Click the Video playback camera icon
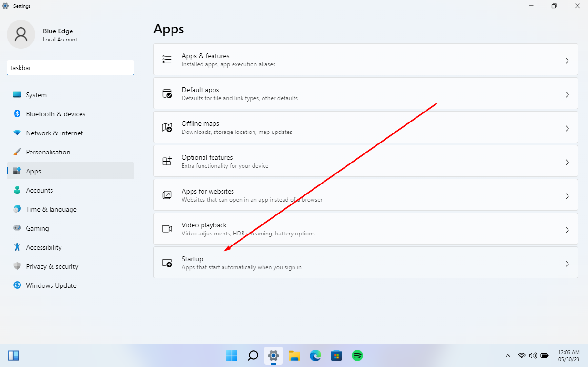This screenshot has width=588, height=367. point(167,229)
